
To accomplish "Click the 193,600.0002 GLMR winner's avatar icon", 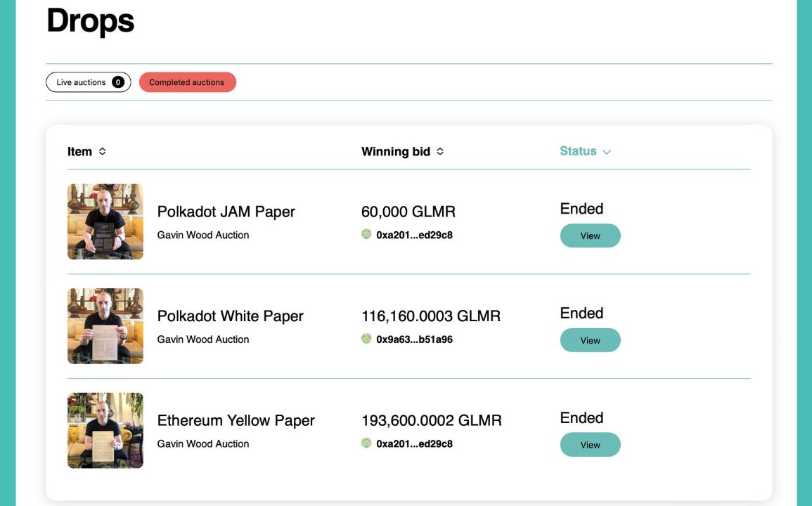I will click(x=366, y=443).
